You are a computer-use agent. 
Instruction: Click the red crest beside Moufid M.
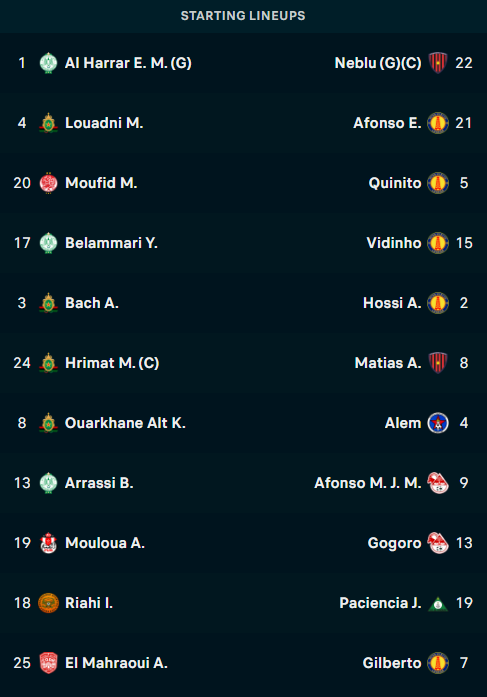point(48,183)
